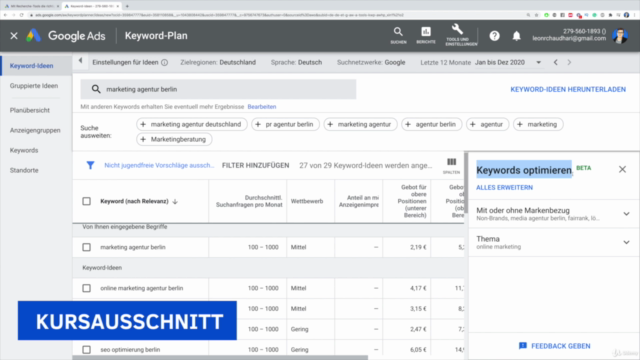
Task: Add 'marketing' suggestion chip
Action: coord(538,124)
